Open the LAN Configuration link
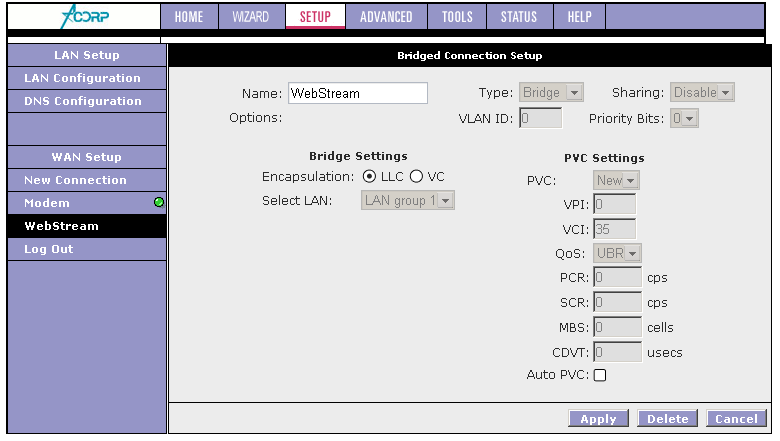 (x=82, y=78)
